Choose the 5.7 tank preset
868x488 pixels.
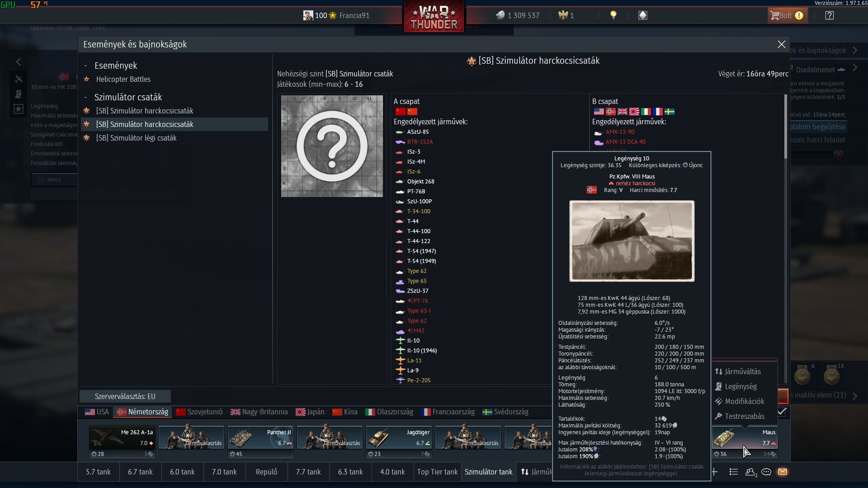click(x=98, y=472)
